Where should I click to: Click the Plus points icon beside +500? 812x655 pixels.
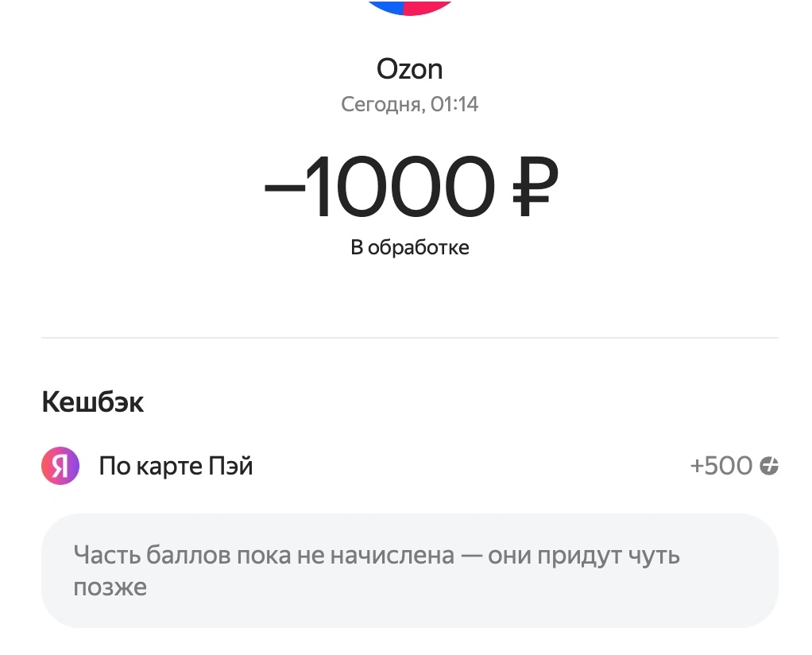769,465
